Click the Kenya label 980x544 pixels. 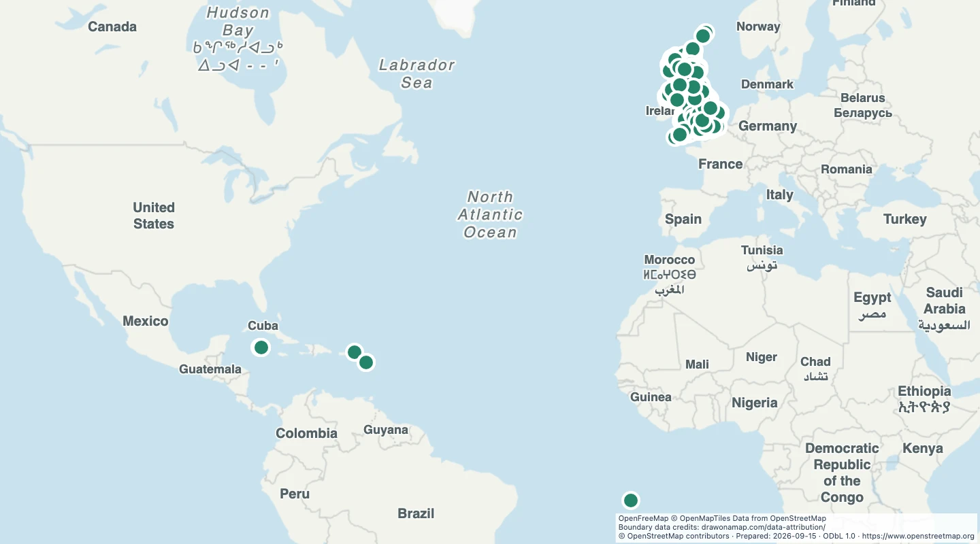point(923,448)
